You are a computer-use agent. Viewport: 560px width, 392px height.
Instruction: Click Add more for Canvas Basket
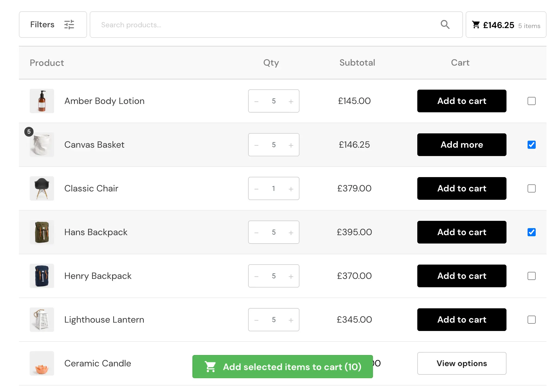(x=462, y=145)
